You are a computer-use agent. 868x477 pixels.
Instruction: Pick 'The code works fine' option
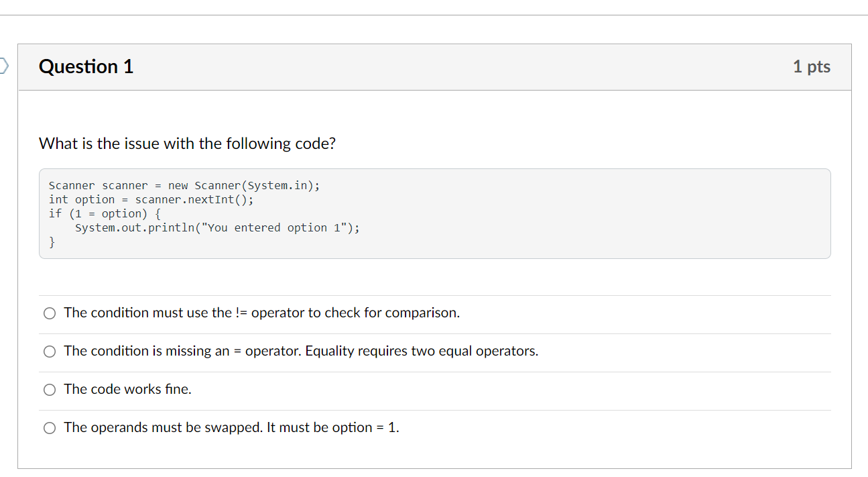pos(50,390)
